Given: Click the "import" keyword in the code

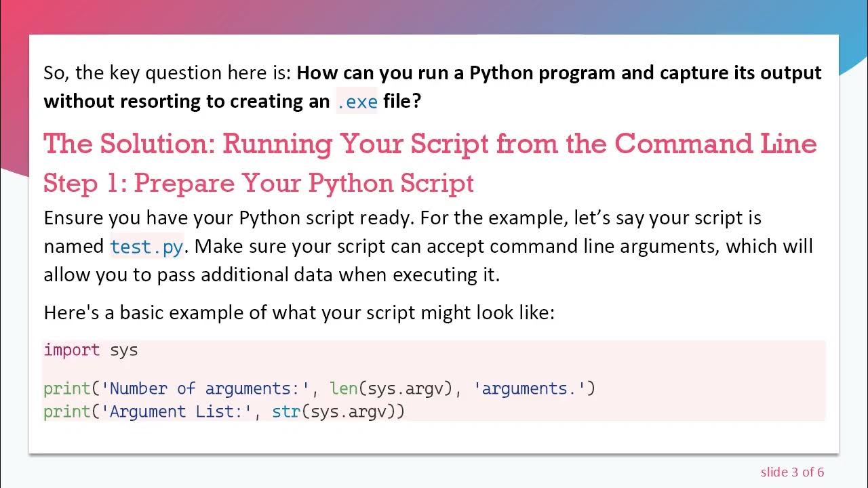Looking at the screenshot, I should [x=72, y=350].
